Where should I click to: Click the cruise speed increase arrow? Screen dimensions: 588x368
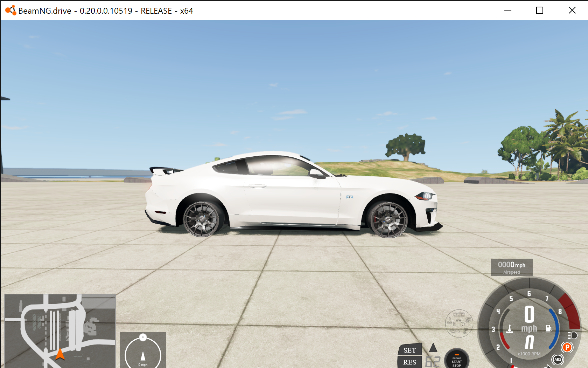(x=433, y=347)
